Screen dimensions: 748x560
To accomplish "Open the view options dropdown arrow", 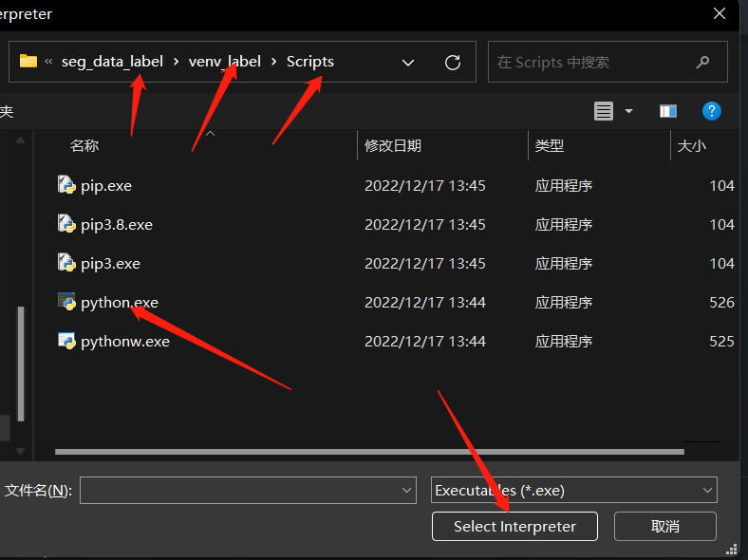I will coord(628,111).
